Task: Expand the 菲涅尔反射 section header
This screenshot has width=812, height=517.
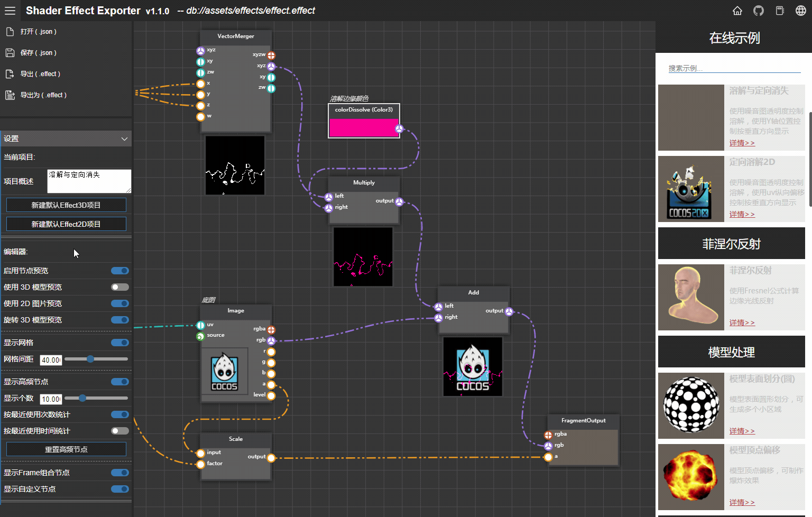Action: click(x=731, y=244)
